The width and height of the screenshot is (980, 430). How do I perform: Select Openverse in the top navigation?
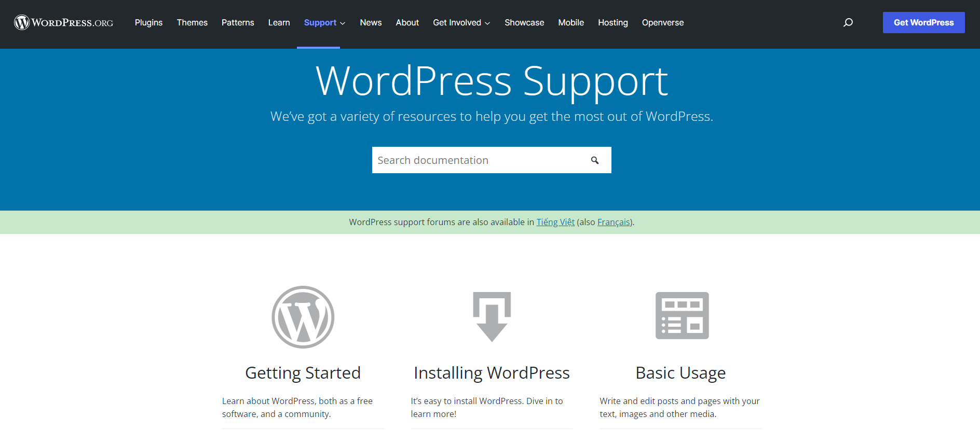(x=663, y=22)
